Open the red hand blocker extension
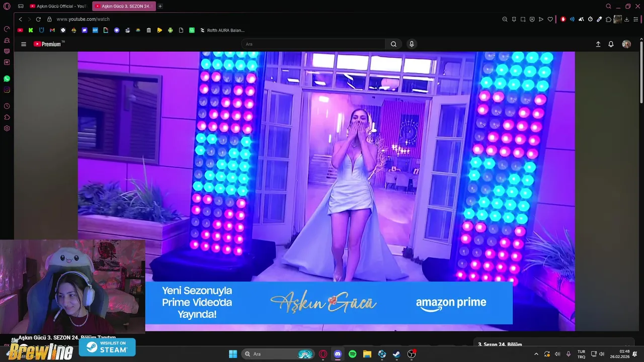 (563, 19)
